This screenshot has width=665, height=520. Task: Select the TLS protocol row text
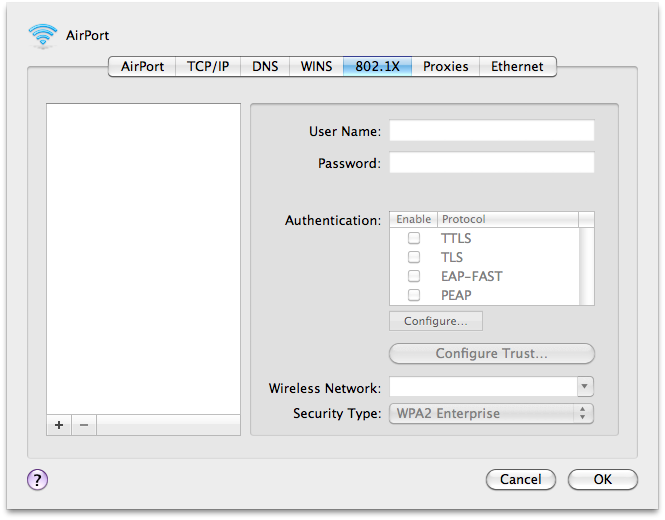coord(452,257)
